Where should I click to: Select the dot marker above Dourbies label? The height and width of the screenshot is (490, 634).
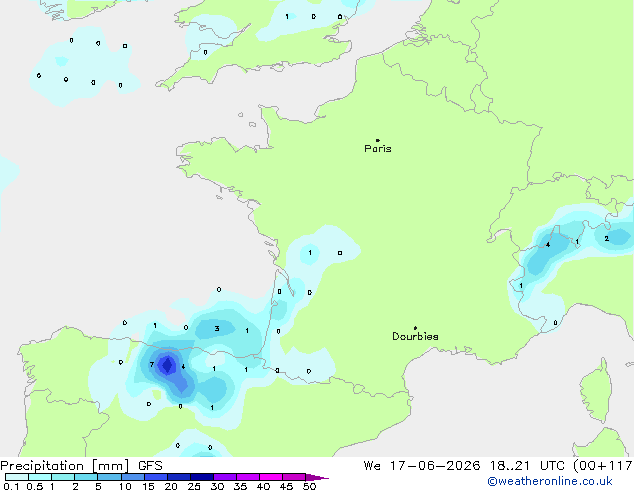(415, 328)
